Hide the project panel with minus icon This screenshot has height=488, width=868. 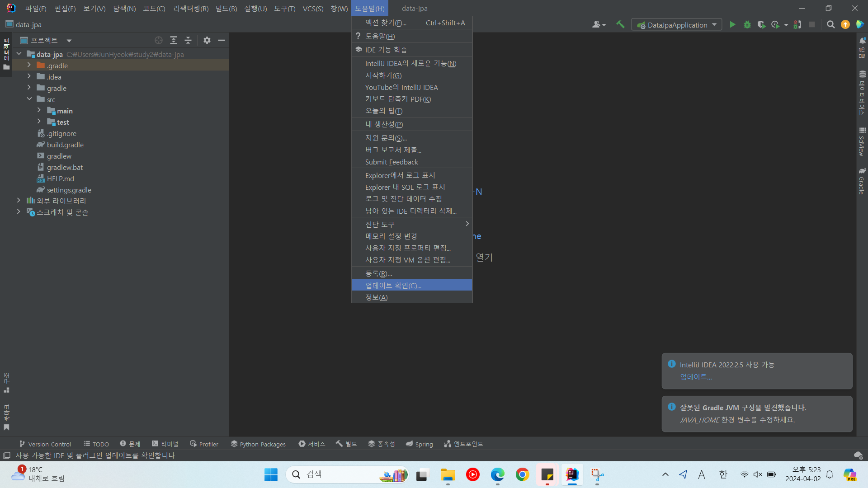point(222,40)
